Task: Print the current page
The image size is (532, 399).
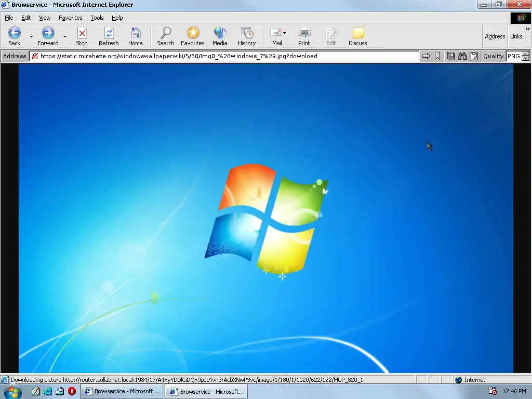Action: [304, 36]
